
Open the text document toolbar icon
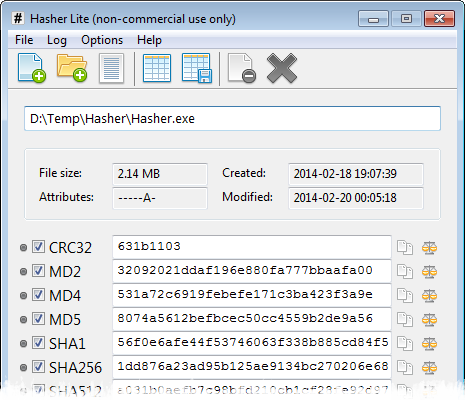tap(111, 68)
